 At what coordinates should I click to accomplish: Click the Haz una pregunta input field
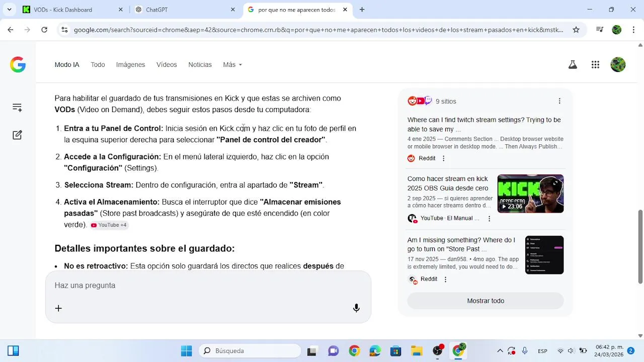click(x=208, y=285)
